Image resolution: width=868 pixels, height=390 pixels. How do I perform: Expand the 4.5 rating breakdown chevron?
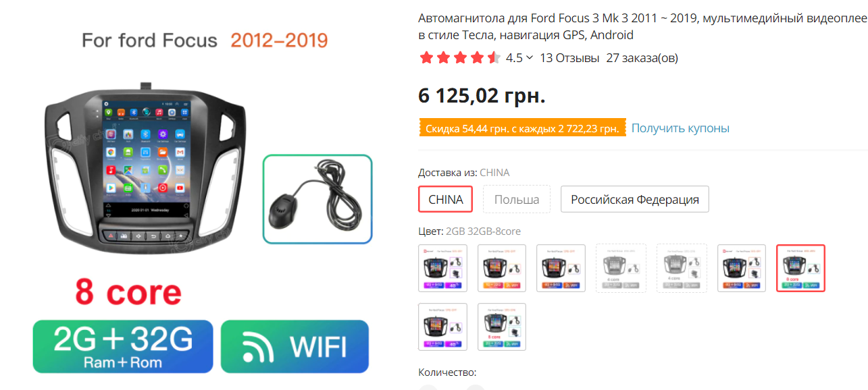tap(529, 58)
